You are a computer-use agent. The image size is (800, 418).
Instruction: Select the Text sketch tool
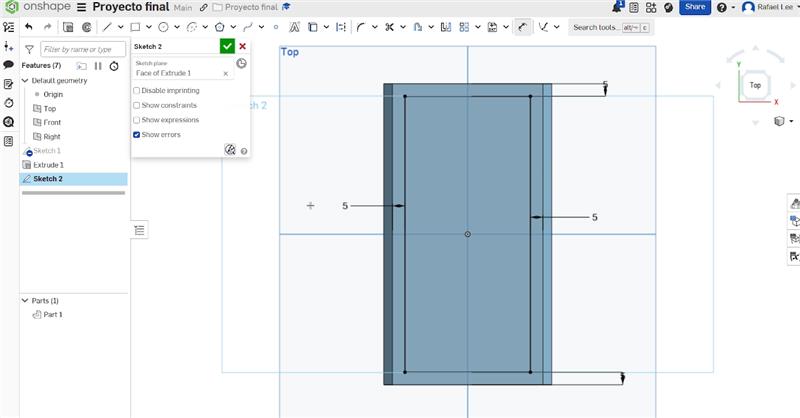pos(294,27)
